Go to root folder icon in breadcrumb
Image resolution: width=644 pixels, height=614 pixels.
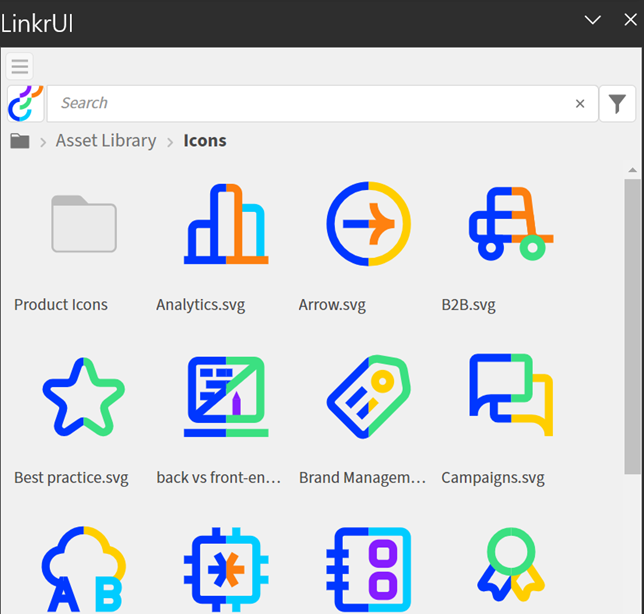(x=20, y=141)
